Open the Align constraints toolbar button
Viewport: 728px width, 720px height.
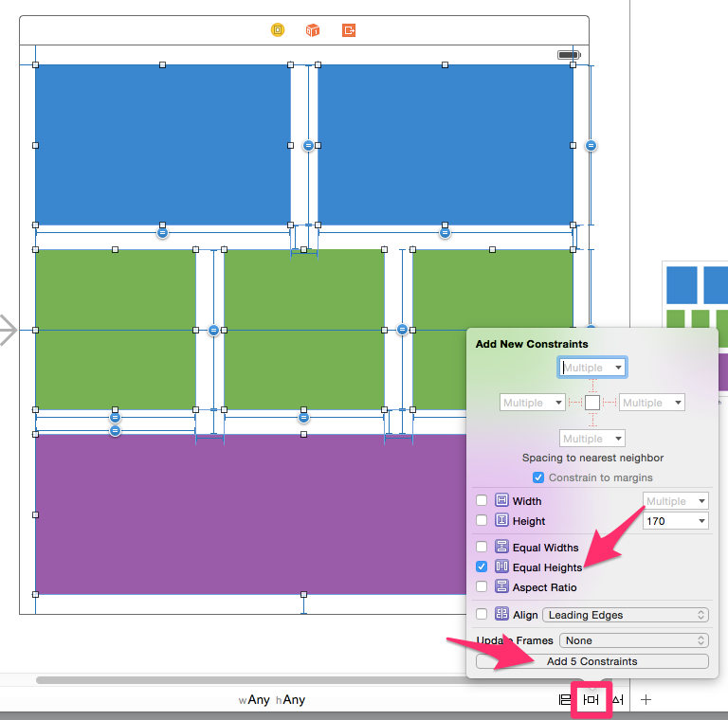click(564, 699)
